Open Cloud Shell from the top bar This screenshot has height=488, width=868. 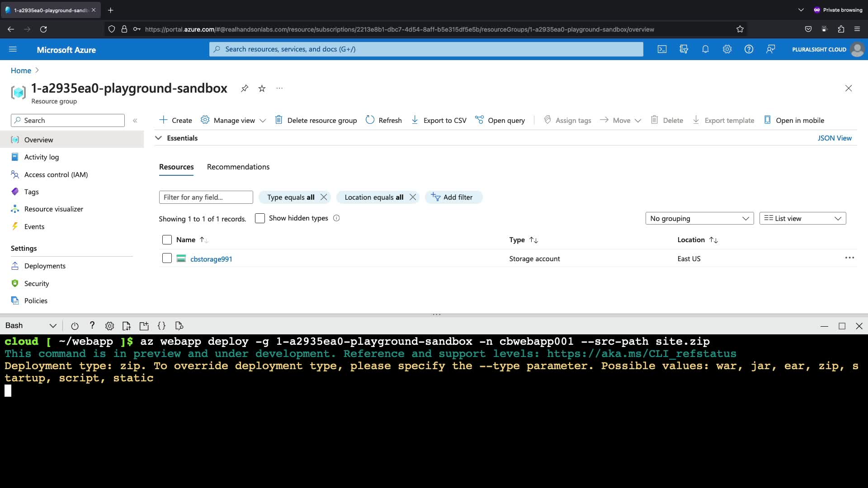pos(662,49)
